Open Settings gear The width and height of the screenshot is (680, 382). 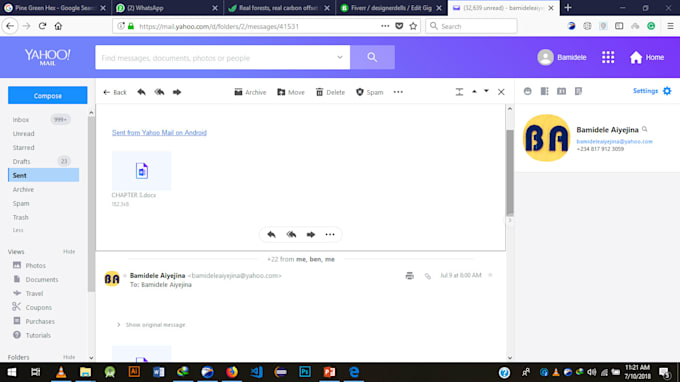[667, 91]
